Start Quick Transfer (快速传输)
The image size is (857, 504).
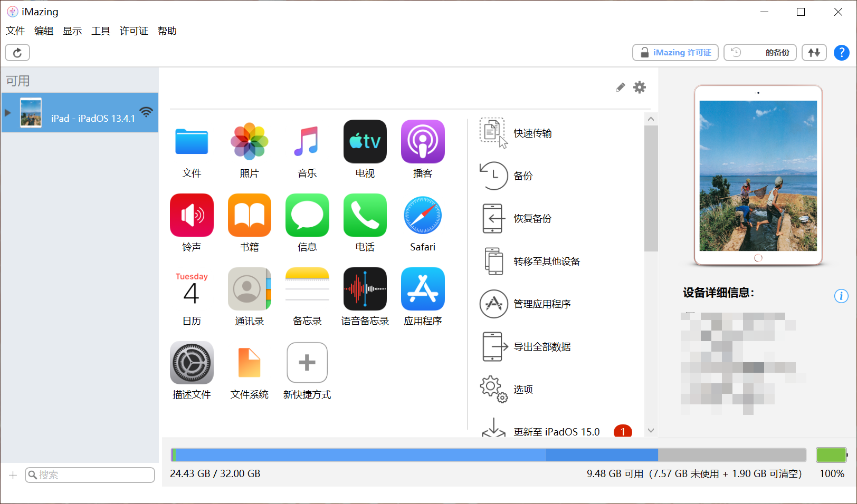[532, 133]
